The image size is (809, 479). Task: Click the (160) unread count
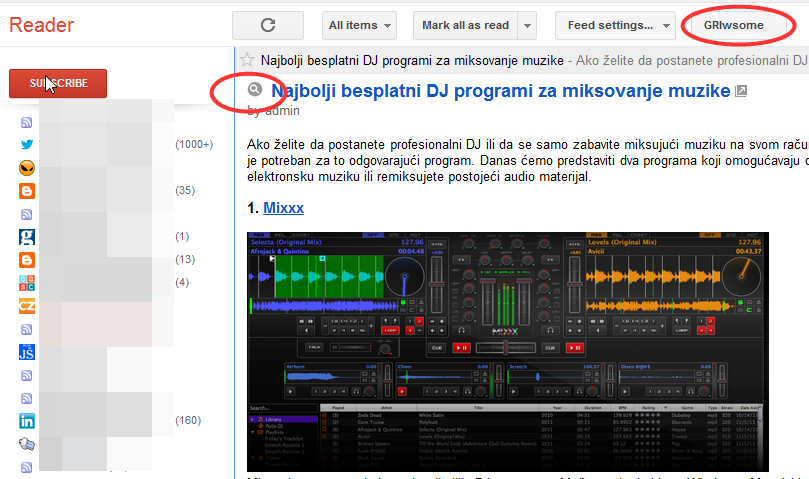pos(188,420)
